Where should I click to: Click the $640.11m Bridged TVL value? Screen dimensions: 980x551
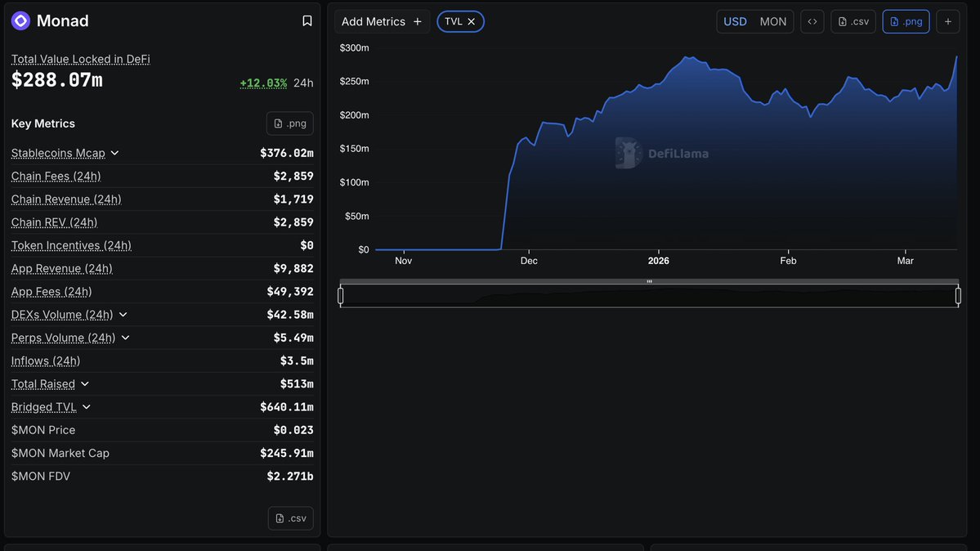tap(287, 406)
